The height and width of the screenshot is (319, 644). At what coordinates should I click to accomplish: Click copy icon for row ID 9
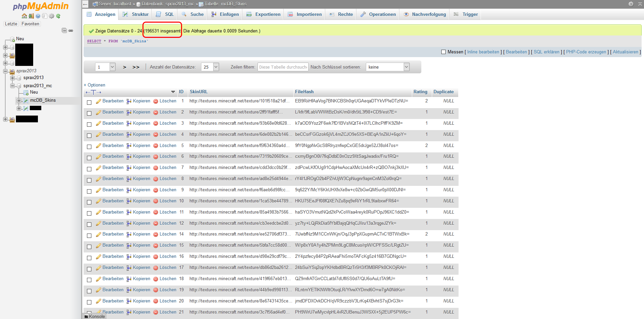[x=129, y=190]
